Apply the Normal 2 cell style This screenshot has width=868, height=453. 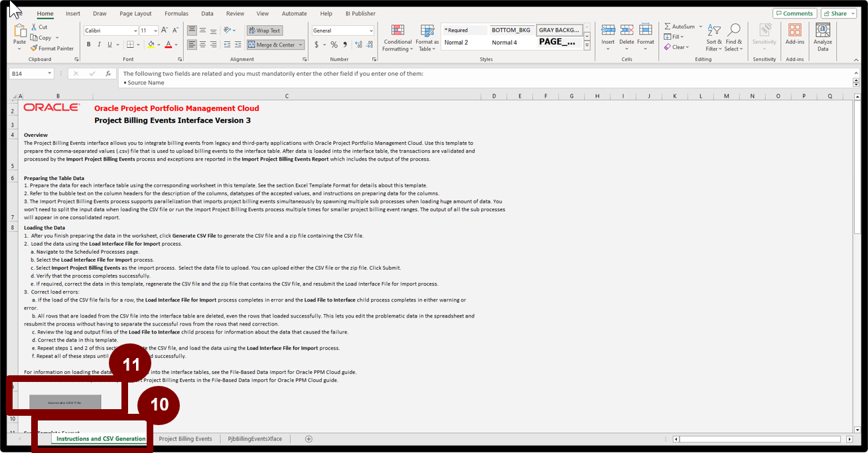457,43
